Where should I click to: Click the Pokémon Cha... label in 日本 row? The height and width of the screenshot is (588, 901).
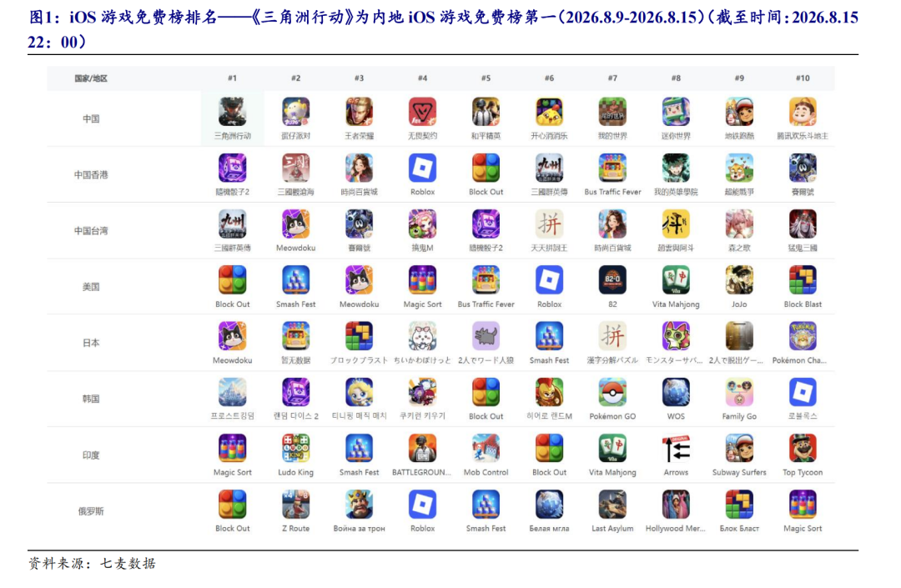pos(799,360)
